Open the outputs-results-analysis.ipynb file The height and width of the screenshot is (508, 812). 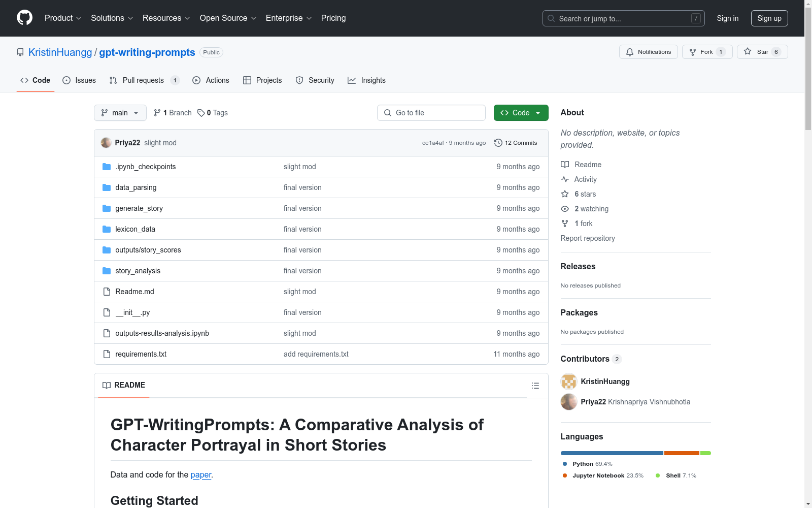(x=162, y=333)
